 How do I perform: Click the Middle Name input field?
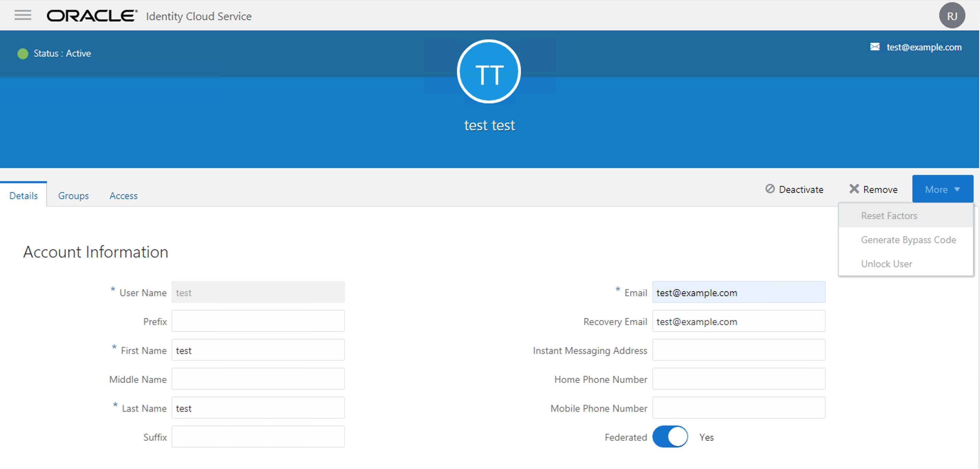[258, 379]
